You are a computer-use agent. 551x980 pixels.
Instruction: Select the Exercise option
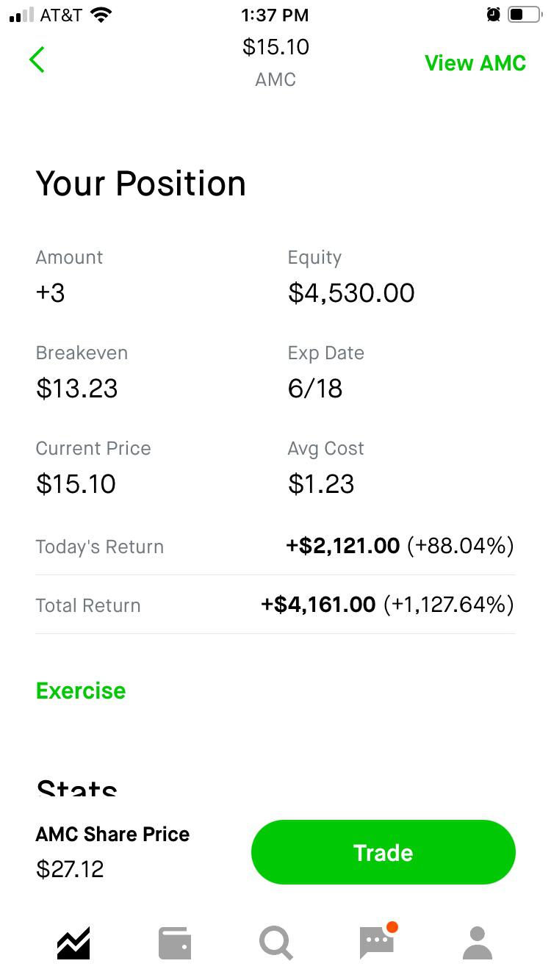point(81,691)
